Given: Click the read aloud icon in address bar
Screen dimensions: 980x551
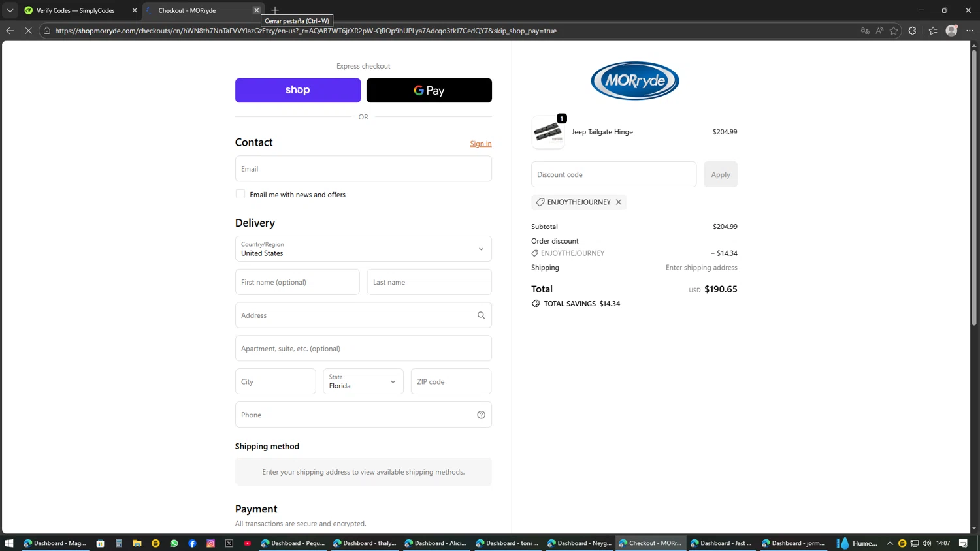Looking at the screenshot, I should pyautogui.click(x=879, y=31).
